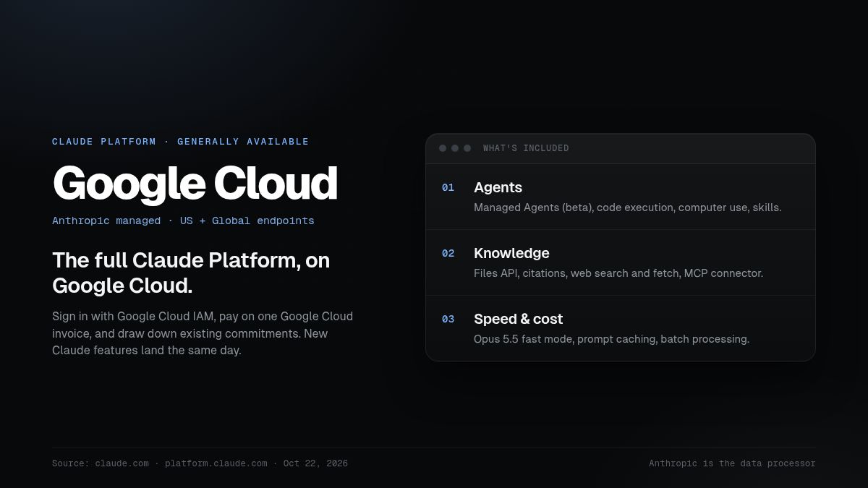
Task: Click the paragraph starting "Sign in with Google Cloud IAM"
Action: [x=203, y=333]
